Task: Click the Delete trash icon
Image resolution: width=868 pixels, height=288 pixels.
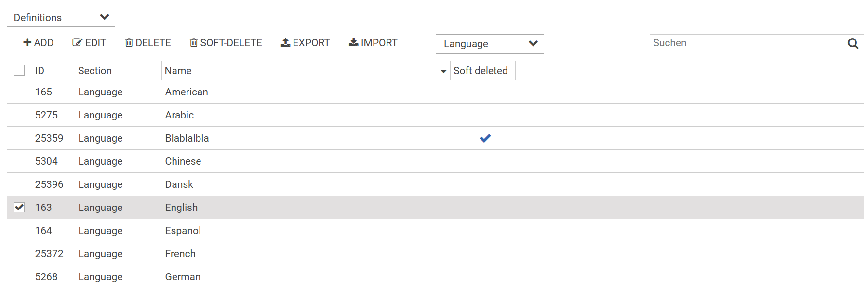Action: point(129,43)
